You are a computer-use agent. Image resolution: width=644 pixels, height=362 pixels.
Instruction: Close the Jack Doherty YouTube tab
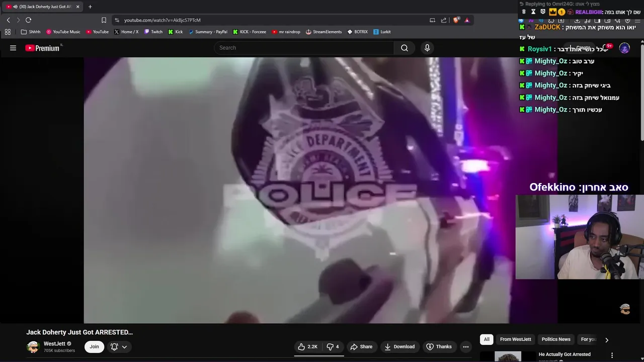tap(77, 7)
